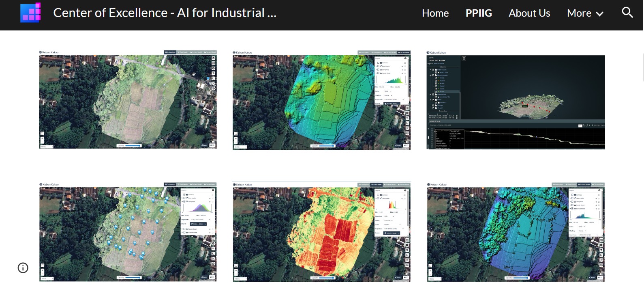Click the globe icon beside top-left Kebun Kakao title
Screen dimensions: 644x285
click(x=41, y=52)
